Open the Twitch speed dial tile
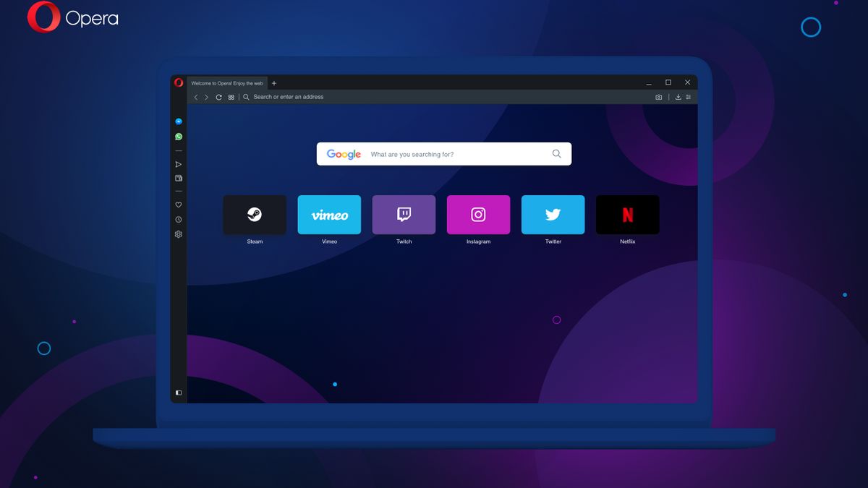Viewport: 868px width, 488px height. (404, 214)
